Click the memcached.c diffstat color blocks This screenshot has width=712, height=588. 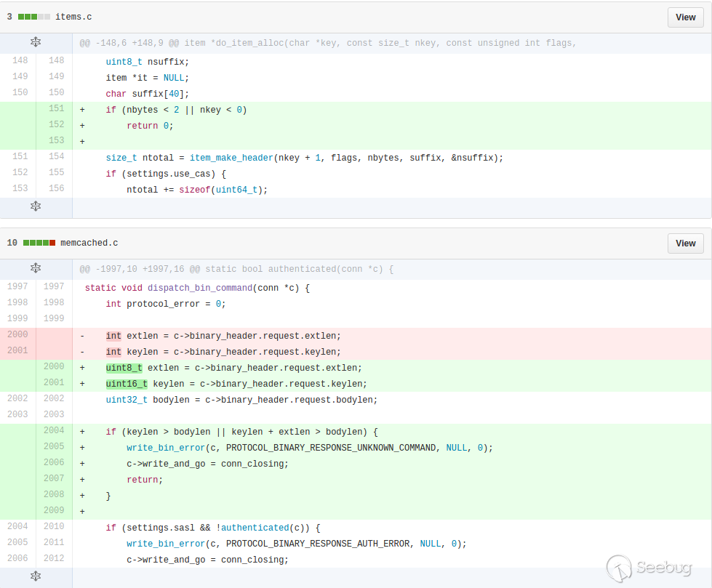coord(39,243)
